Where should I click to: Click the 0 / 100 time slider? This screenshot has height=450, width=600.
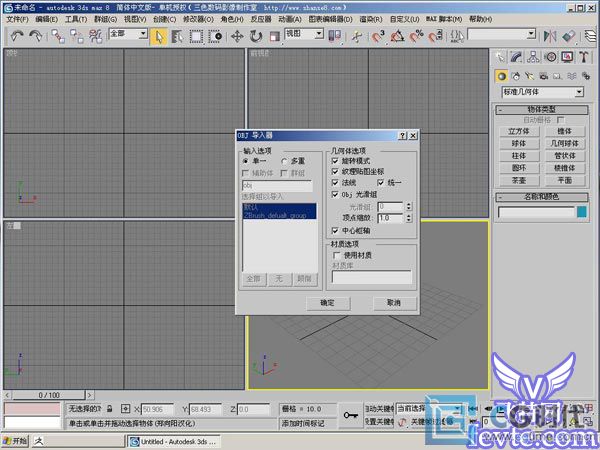tap(49, 395)
